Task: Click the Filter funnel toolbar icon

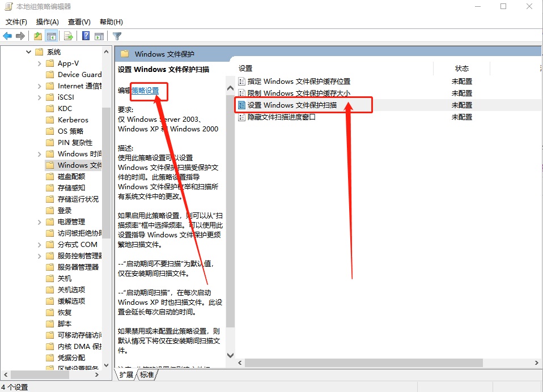Action: pyautogui.click(x=117, y=36)
